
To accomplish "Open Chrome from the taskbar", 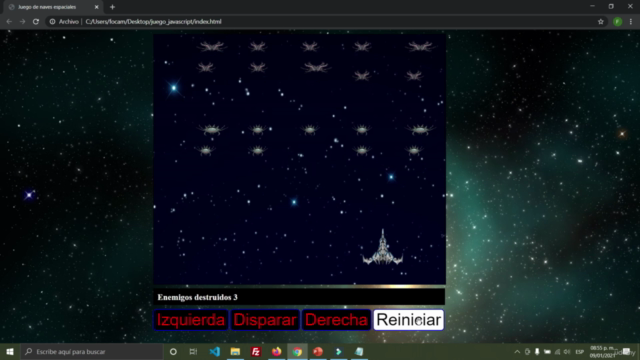I will pyautogui.click(x=297, y=351).
